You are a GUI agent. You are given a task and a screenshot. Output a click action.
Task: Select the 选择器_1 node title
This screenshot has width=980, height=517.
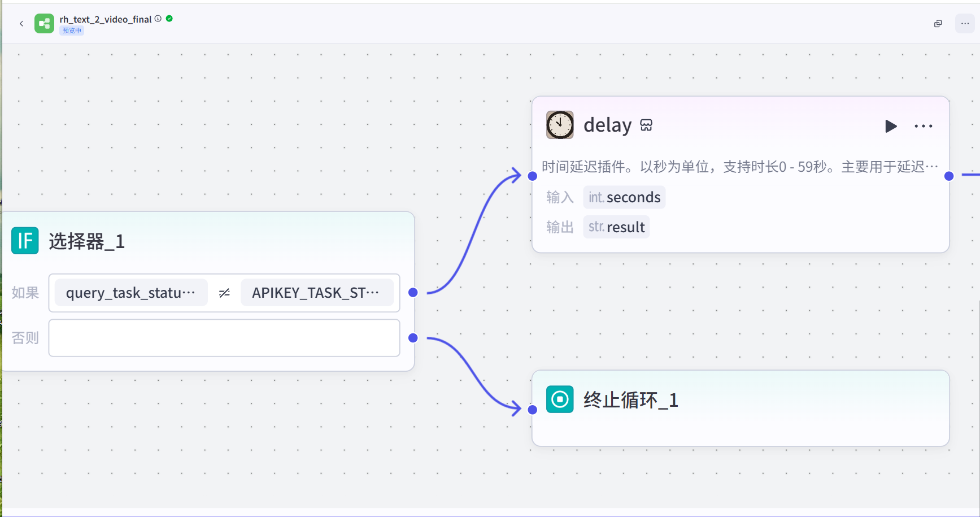[86, 241]
